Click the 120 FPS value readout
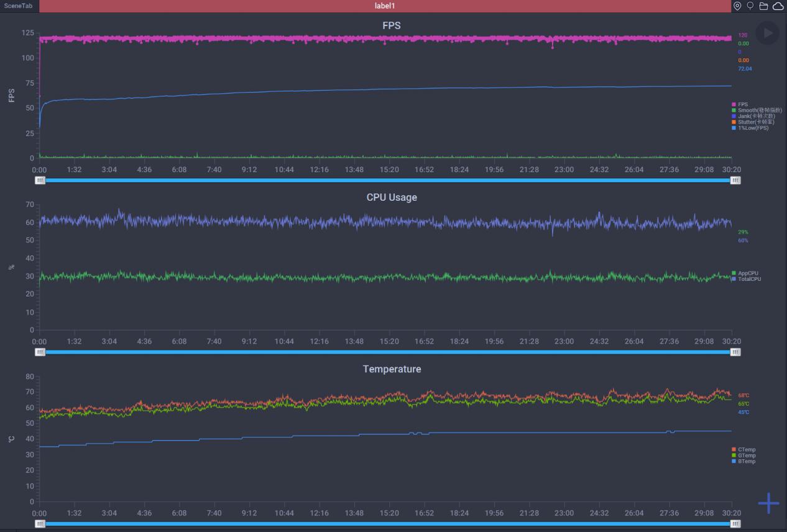The width and height of the screenshot is (787, 532). click(x=742, y=35)
